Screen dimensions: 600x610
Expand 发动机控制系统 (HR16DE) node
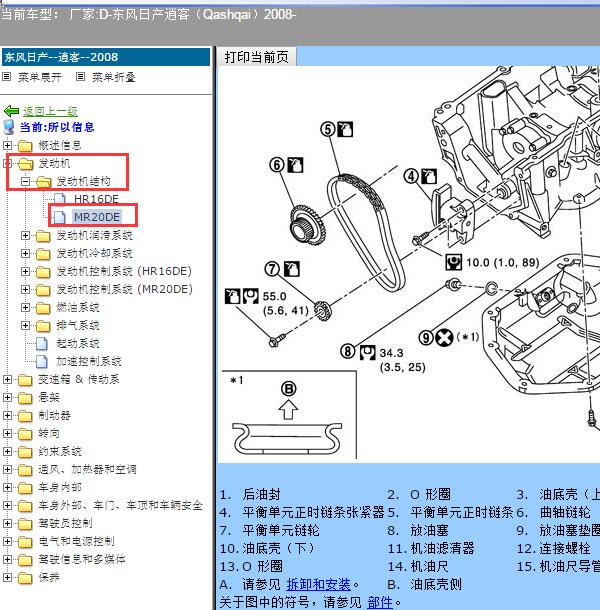[x=25, y=271]
